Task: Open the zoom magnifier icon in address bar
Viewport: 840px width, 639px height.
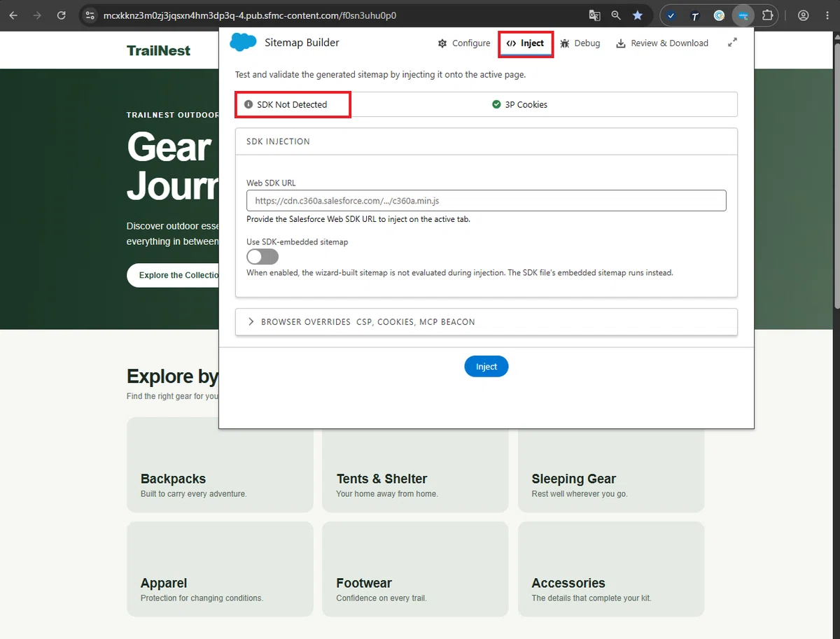Action: [616, 15]
